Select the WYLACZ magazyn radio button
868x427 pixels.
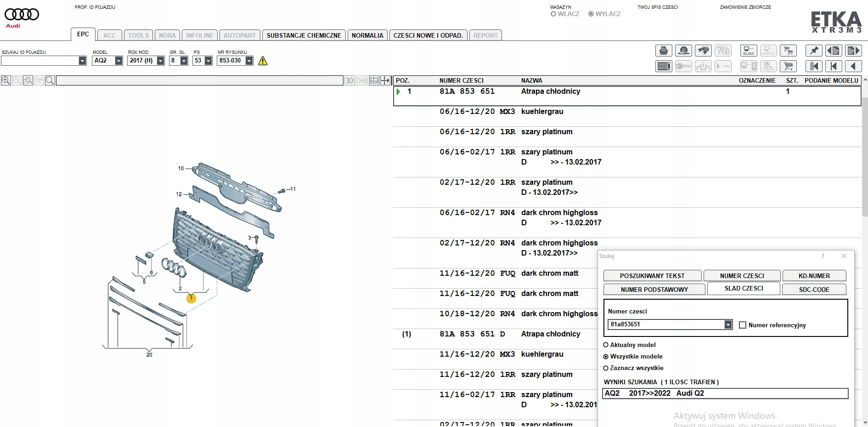point(591,14)
